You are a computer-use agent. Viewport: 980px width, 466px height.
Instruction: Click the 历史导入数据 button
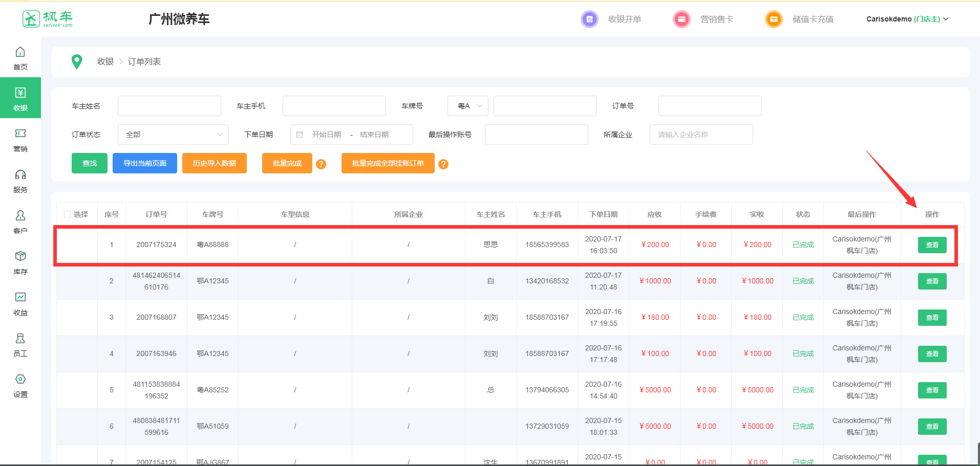215,163
